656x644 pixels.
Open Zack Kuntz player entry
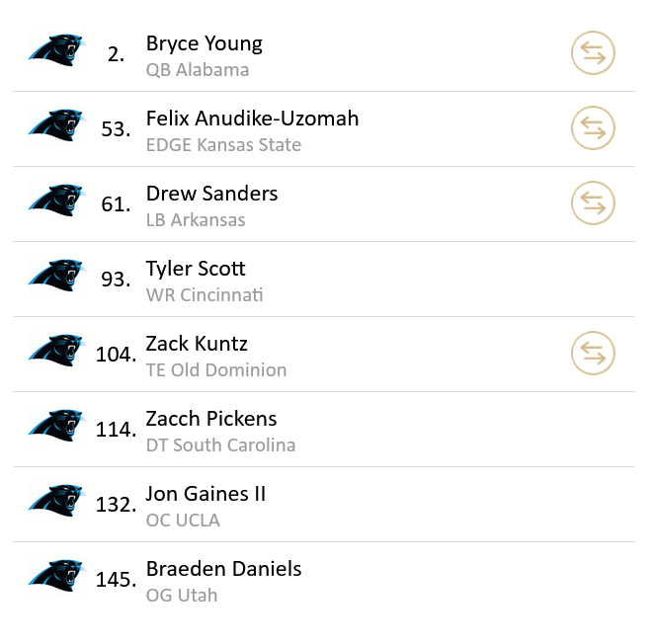click(197, 344)
